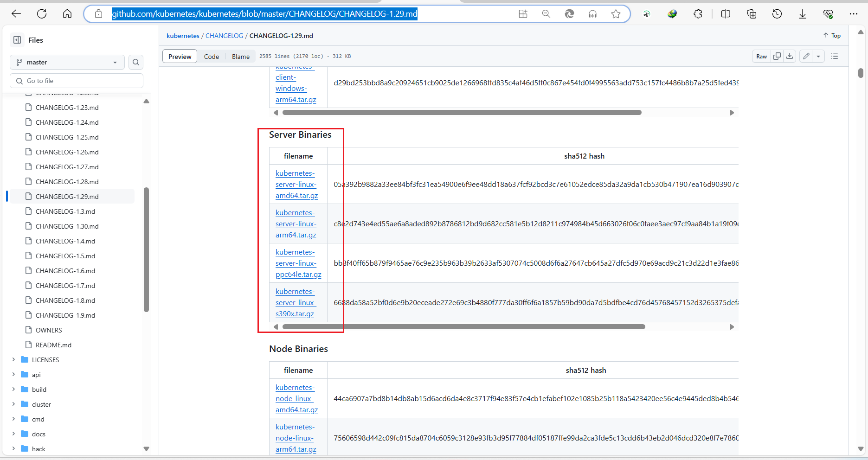Switch to the Blame tab
Image resolution: width=868 pixels, height=460 pixels.
(241, 57)
